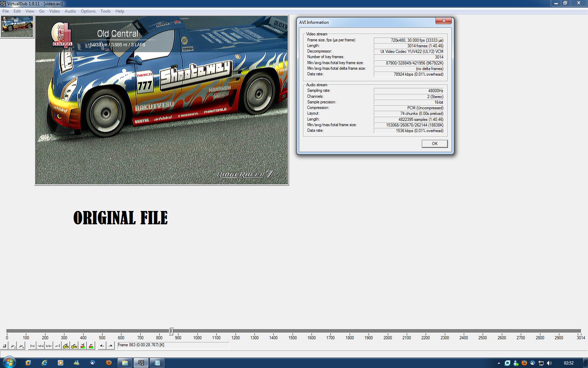The width and height of the screenshot is (588, 368).
Task: Click the network tray icon
Action: [x=541, y=363]
